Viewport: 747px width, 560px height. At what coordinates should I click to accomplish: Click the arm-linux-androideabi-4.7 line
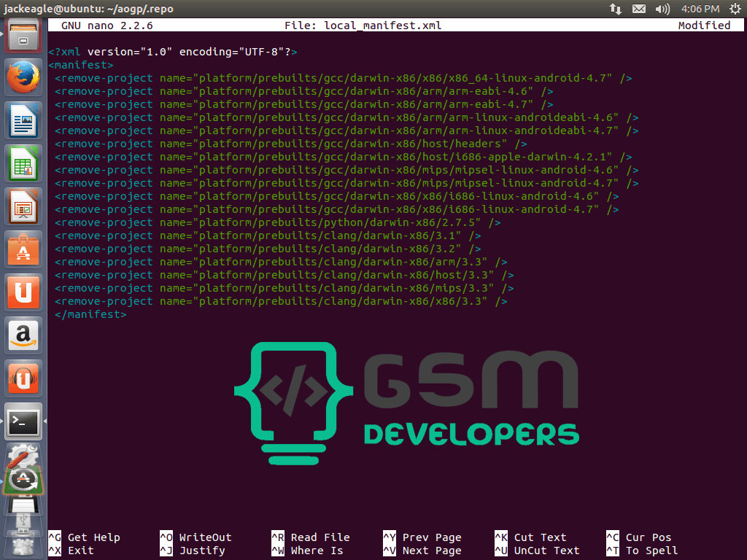pos(347,131)
